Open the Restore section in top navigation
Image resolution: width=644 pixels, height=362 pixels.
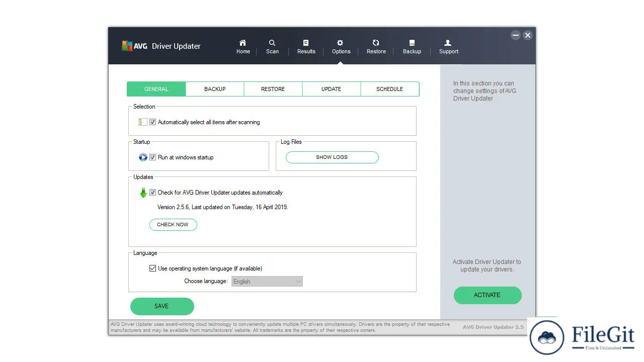[x=376, y=47]
